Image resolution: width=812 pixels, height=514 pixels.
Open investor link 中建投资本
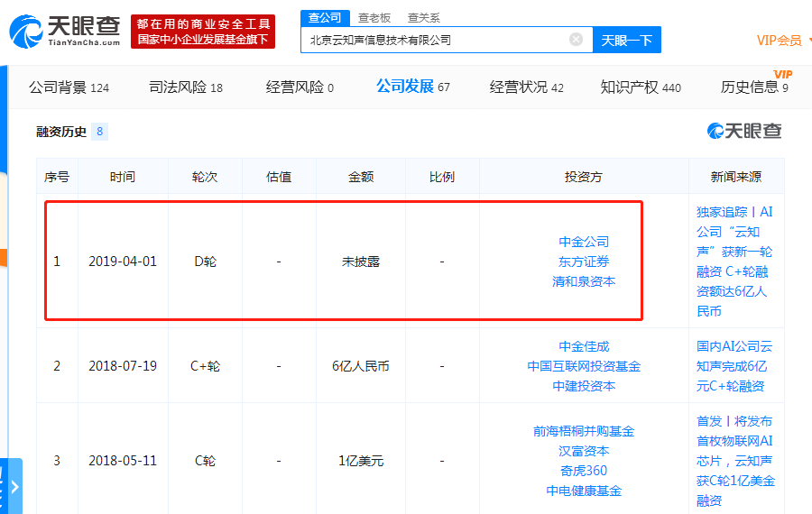(584, 386)
